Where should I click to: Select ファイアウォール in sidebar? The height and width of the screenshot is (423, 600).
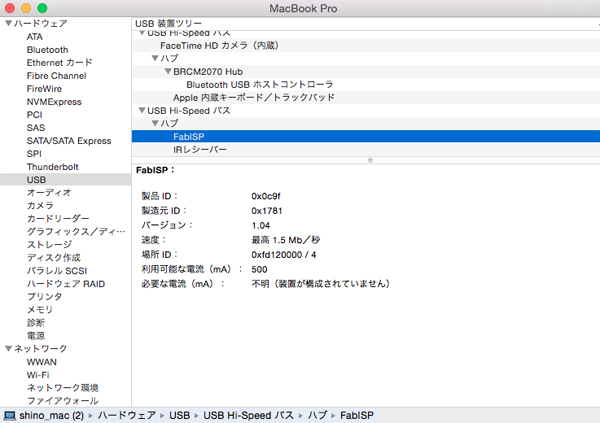pos(63,401)
